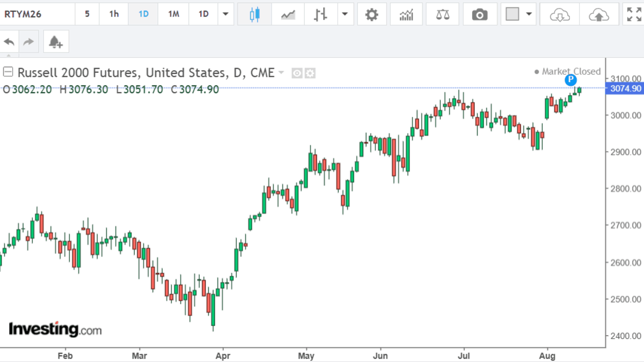Open chart type dropdown arrow
Image resolution: width=644 pixels, height=362 pixels.
point(345,14)
